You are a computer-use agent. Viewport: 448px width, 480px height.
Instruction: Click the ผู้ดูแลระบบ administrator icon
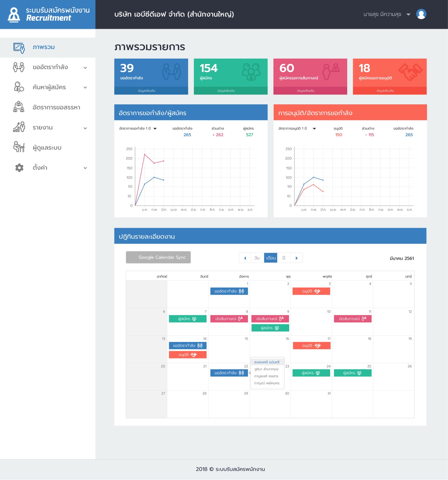[x=19, y=147]
